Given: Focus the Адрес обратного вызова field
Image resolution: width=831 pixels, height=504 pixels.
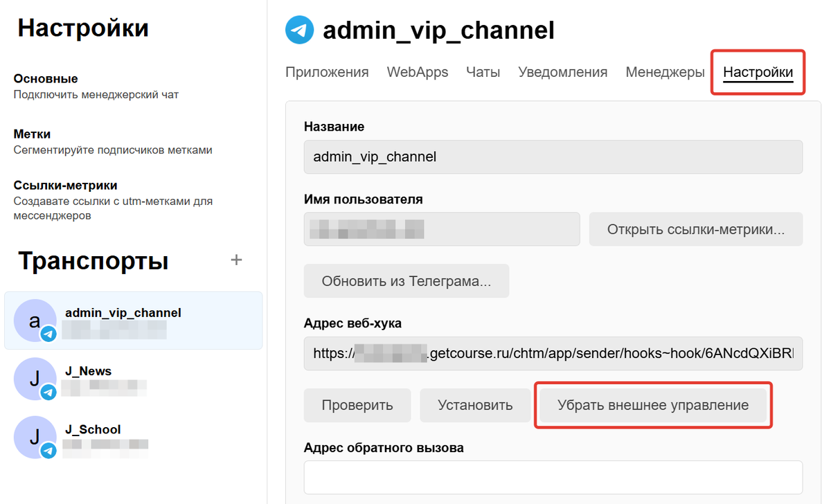Looking at the screenshot, I should (553, 478).
